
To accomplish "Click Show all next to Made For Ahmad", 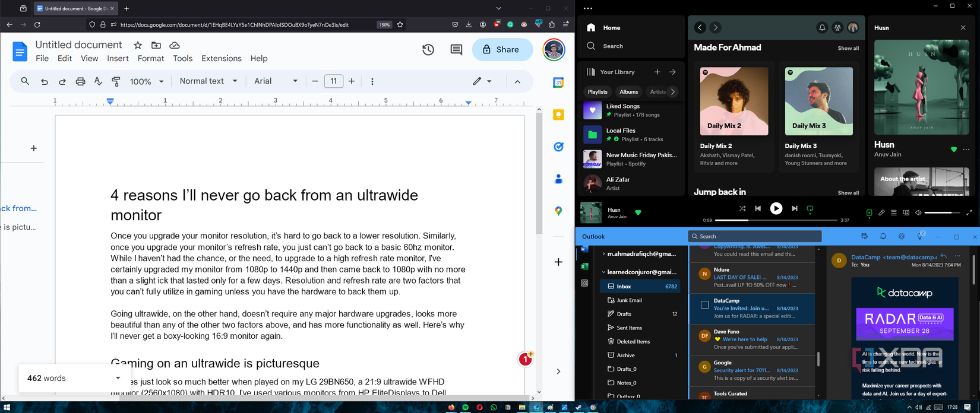I will (x=848, y=48).
